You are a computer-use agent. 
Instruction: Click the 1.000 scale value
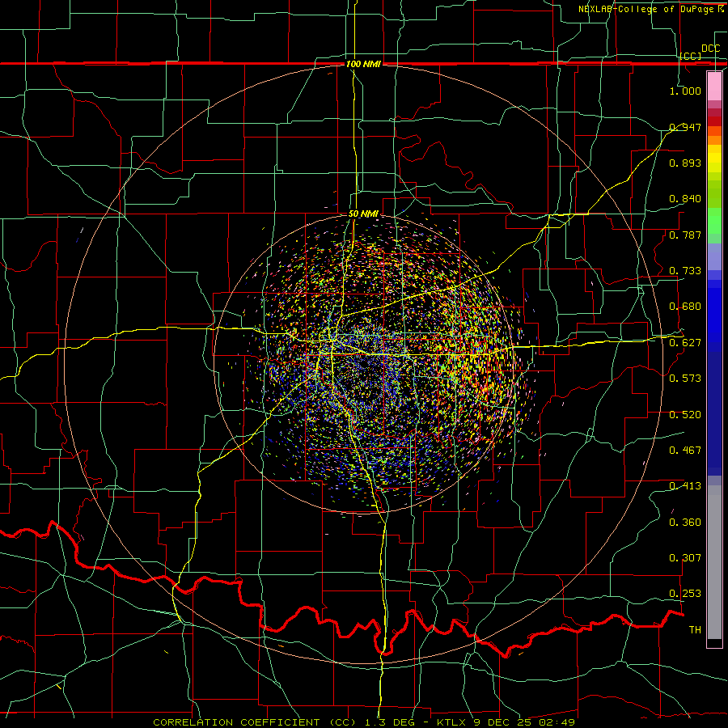click(x=685, y=91)
